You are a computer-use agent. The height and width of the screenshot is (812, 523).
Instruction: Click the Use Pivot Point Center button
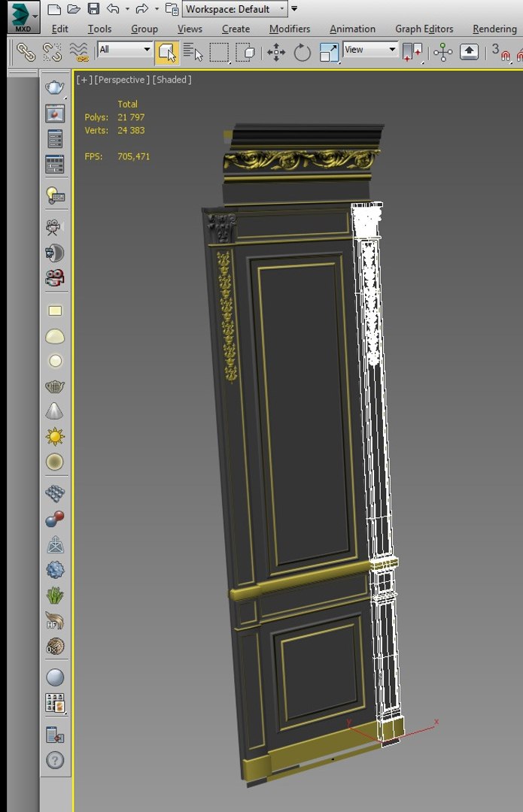(x=412, y=53)
